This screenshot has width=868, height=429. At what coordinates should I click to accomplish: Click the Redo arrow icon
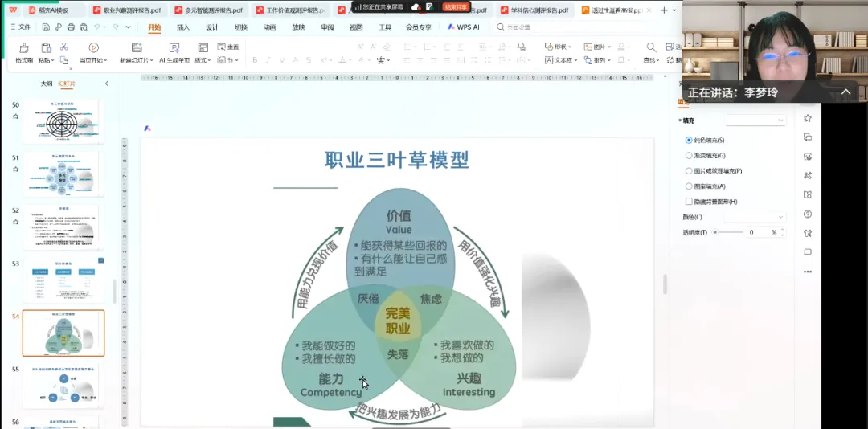pos(116,27)
